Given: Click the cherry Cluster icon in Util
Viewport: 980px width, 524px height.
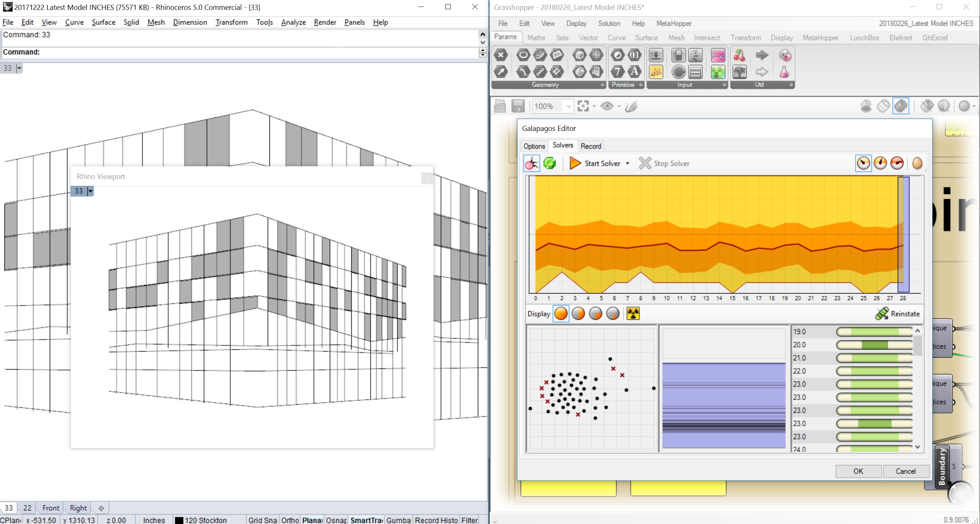Looking at the screenshot, I should coord(739,56).
